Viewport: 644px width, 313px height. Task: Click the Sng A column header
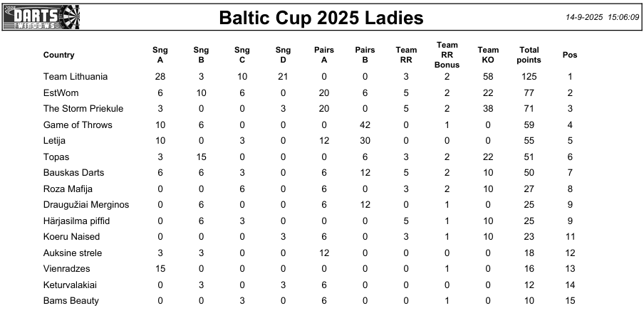(x=160, y=55)
